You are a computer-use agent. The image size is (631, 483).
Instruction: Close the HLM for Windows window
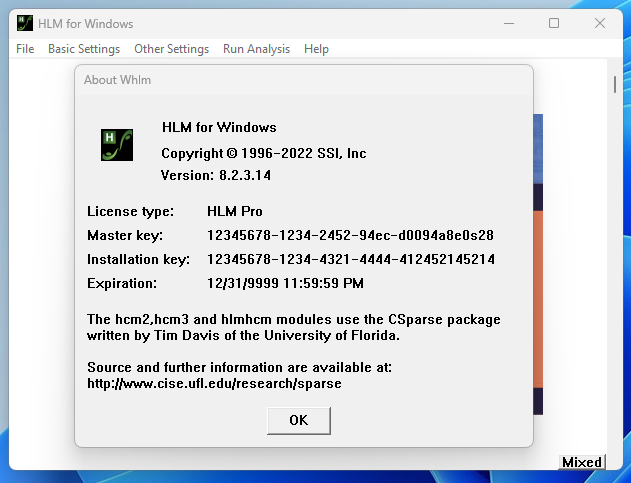(600, 23)
